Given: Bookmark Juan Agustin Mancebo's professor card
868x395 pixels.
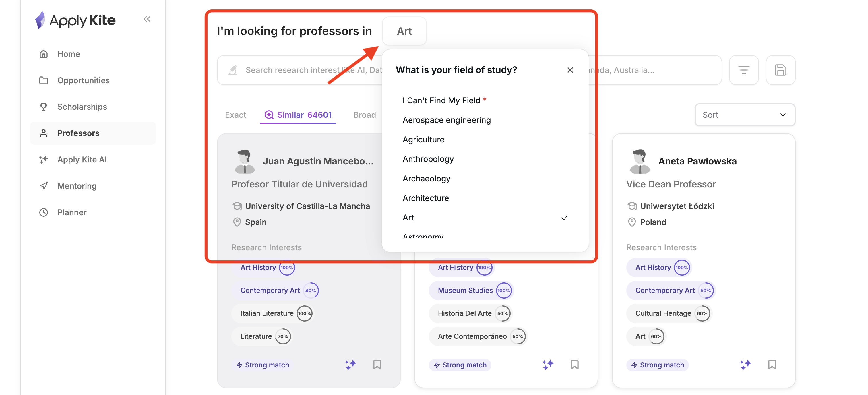Looking at the screenshot, I should click(377, 364).
